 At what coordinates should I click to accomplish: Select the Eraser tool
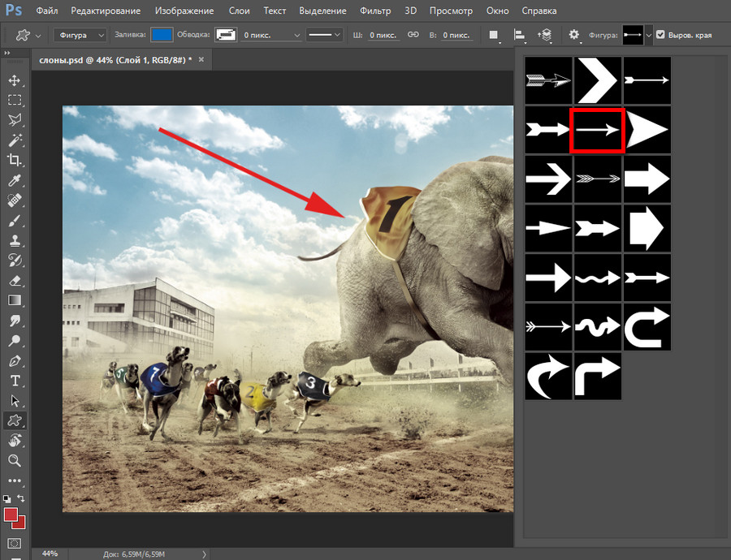pyautogui.click(x=15, y=280)
